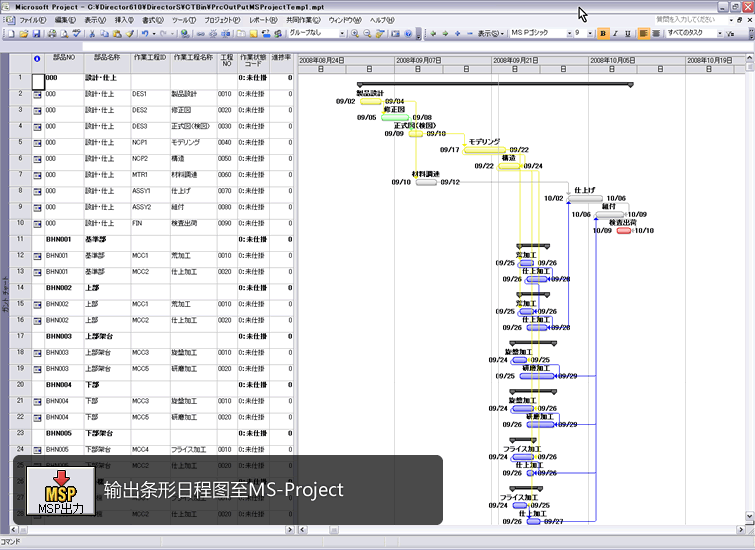Paste with the clipboard icon
755x550 pixels.
117,34
